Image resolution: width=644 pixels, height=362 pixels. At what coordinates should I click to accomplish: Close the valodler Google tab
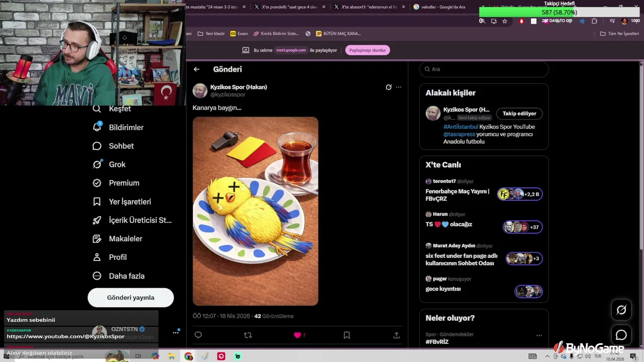point(484,7)
